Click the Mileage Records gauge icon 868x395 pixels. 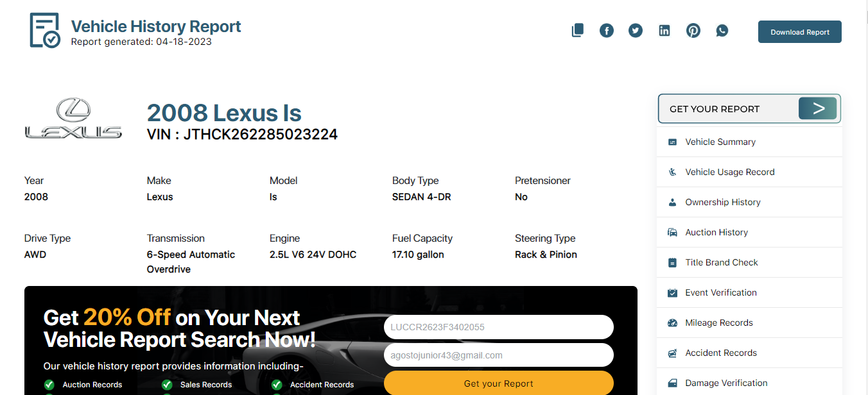coord(672,323)
